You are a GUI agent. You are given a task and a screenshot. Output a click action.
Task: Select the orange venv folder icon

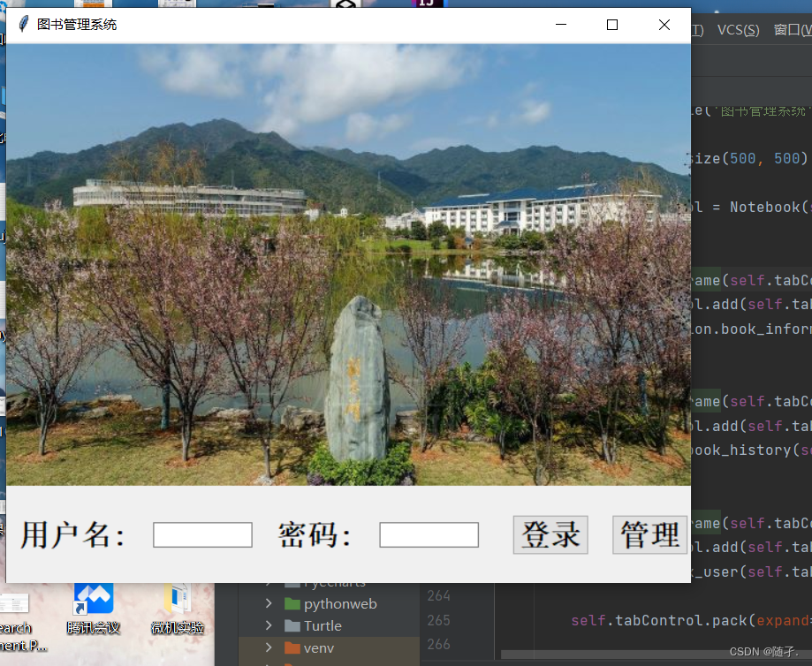(294, 647)
